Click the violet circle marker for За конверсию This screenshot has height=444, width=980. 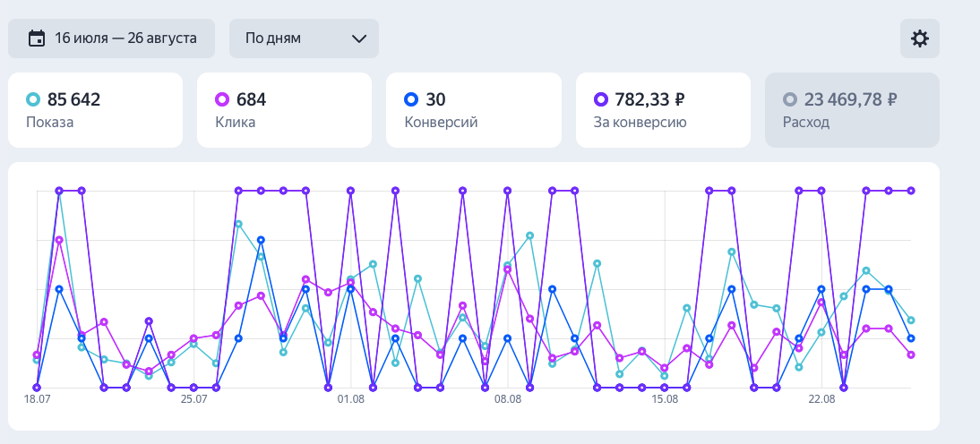tap(602, 99)
